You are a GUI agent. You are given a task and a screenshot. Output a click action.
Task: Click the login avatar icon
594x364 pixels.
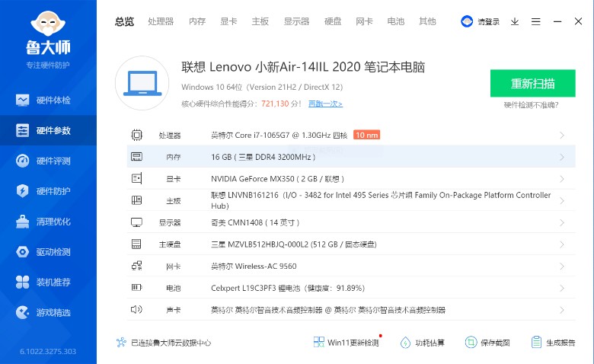click(x=467, y=21)
